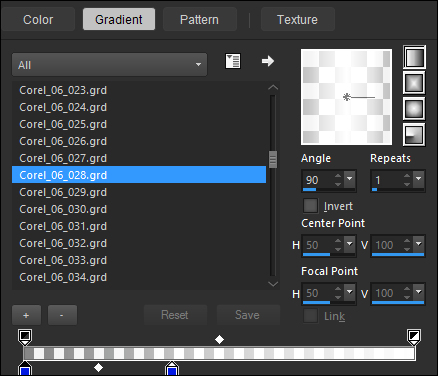
Task: Click the Reset button
Action: point(175,315)
